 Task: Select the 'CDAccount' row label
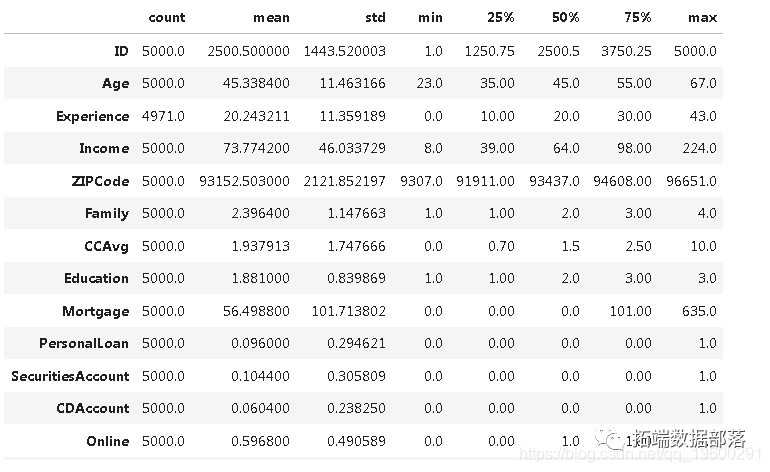(93, 408)
